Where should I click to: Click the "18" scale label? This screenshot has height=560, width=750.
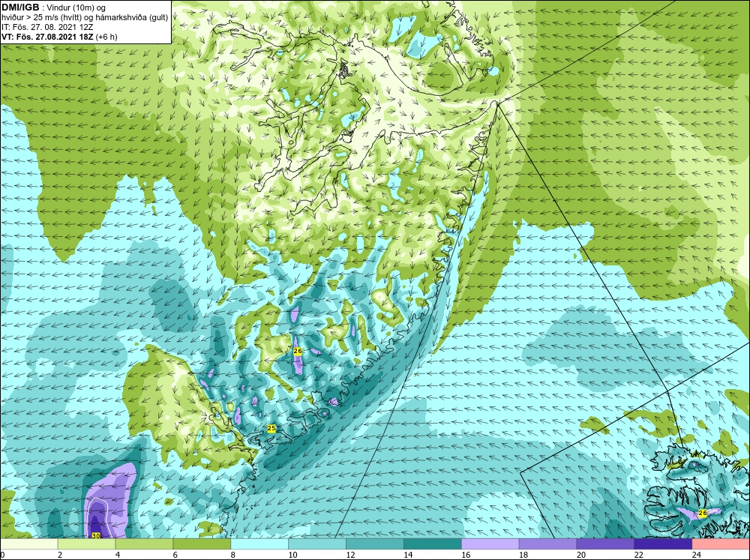[523, 555]
